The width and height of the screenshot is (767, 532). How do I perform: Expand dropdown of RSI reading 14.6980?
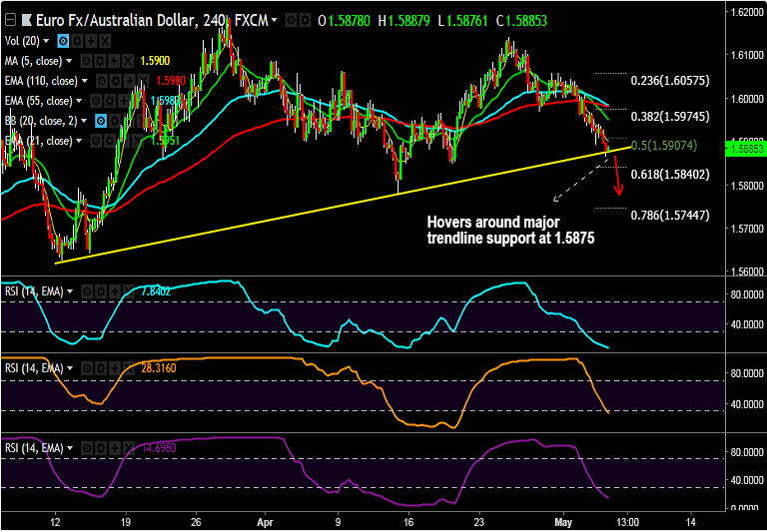(70, 448)
